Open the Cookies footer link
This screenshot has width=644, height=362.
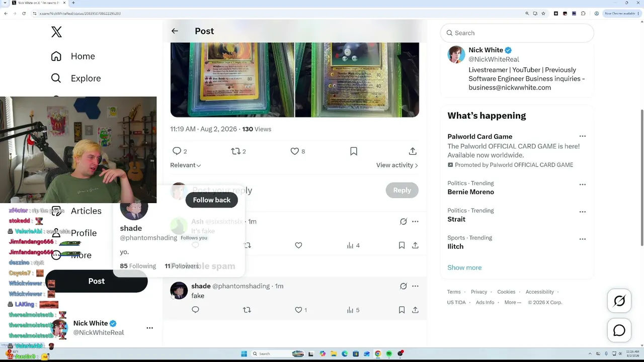pos(506,292)
